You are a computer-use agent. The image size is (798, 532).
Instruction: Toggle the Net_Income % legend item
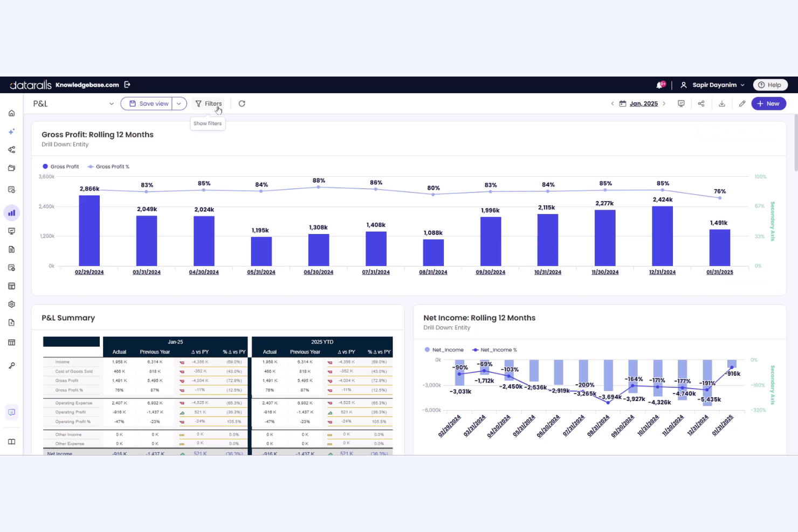(x=494, y=349)
